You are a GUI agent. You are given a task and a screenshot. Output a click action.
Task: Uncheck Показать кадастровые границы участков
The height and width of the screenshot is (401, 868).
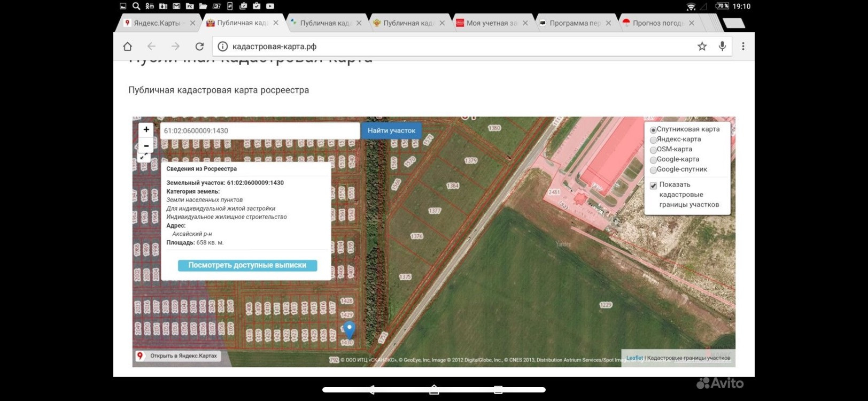click(x=653, y=186)
